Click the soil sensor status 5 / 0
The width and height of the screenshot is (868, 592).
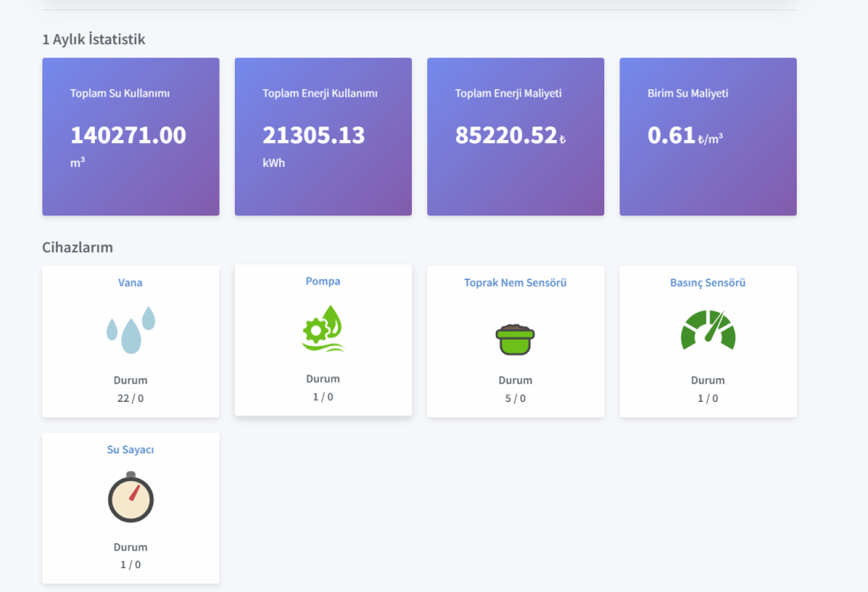[515, 398]
